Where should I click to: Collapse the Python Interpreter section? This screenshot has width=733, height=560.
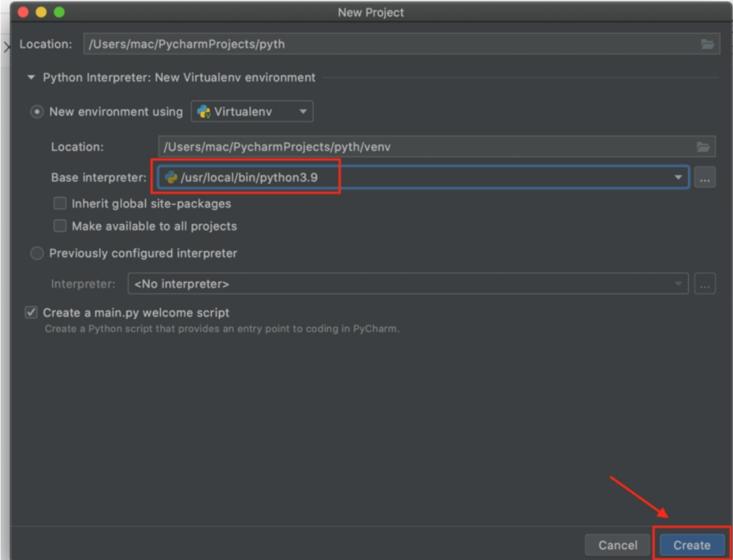tap(32, 77)
